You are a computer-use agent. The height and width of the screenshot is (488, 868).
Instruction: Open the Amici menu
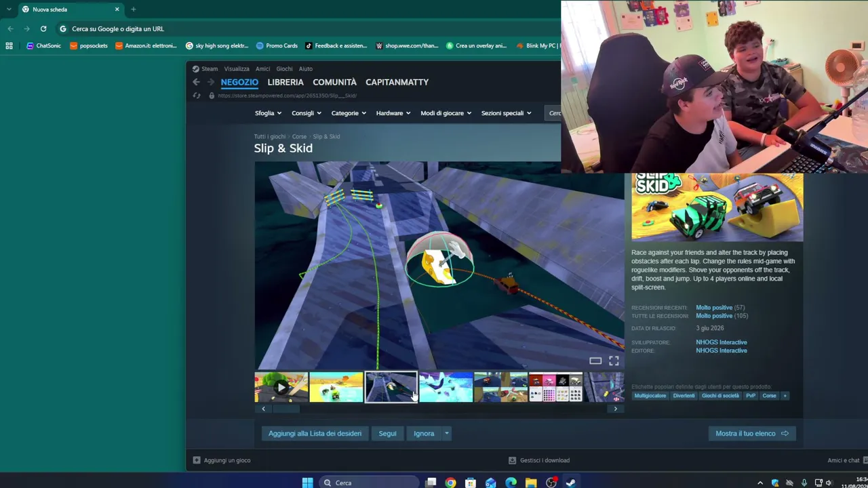click(263, 68)
